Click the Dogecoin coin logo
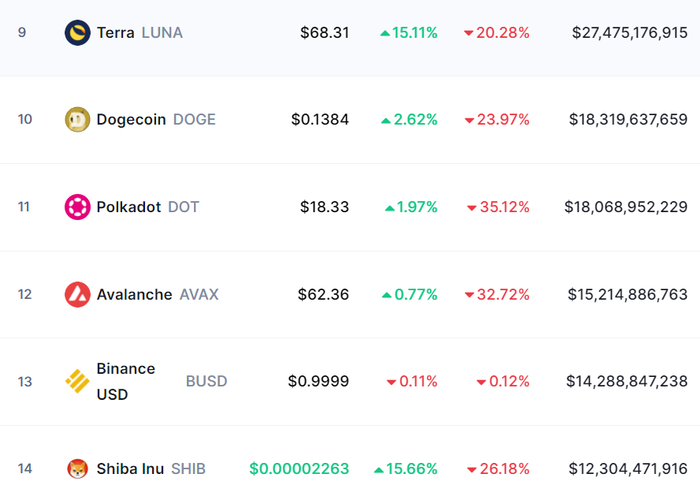 [77, 120]
